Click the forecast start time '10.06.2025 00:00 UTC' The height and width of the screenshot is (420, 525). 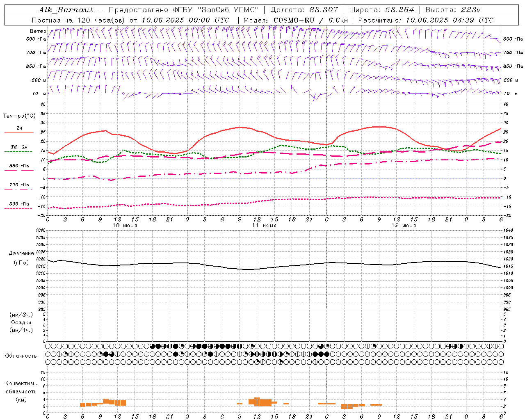point(185,20)
